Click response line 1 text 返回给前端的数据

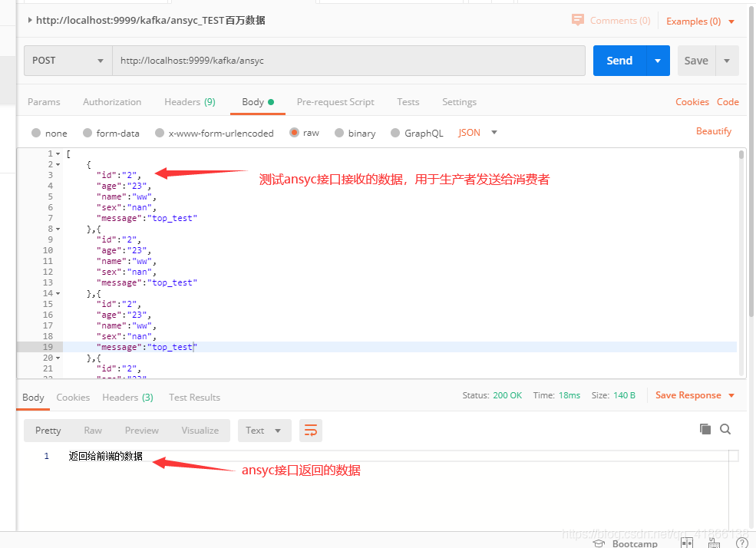pos(106,456)
